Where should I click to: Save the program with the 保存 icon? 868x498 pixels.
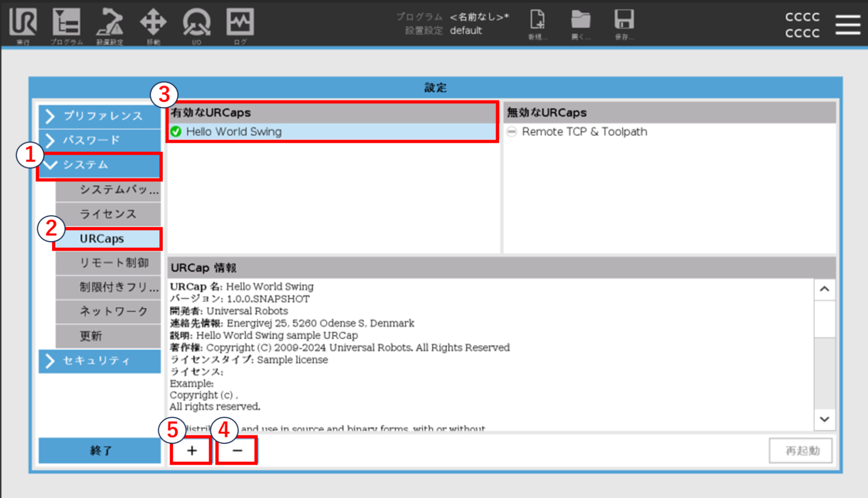(624, 23)
